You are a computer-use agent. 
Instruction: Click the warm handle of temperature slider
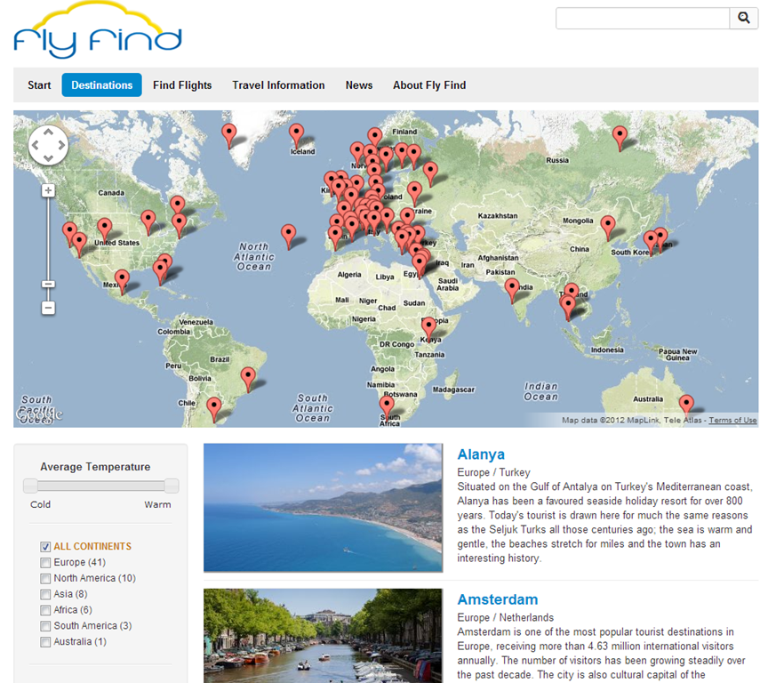pyautogui.click(x=172, y=486)
